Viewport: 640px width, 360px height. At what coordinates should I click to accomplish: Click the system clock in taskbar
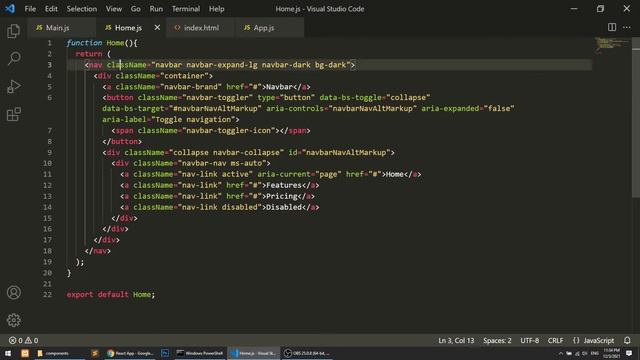tap(611, 353)
